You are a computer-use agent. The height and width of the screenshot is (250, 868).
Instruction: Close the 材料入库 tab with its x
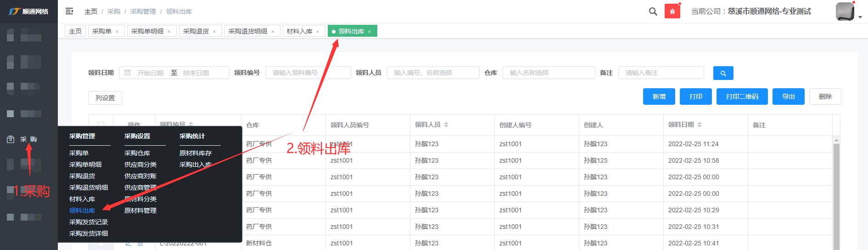pos(318,32)
